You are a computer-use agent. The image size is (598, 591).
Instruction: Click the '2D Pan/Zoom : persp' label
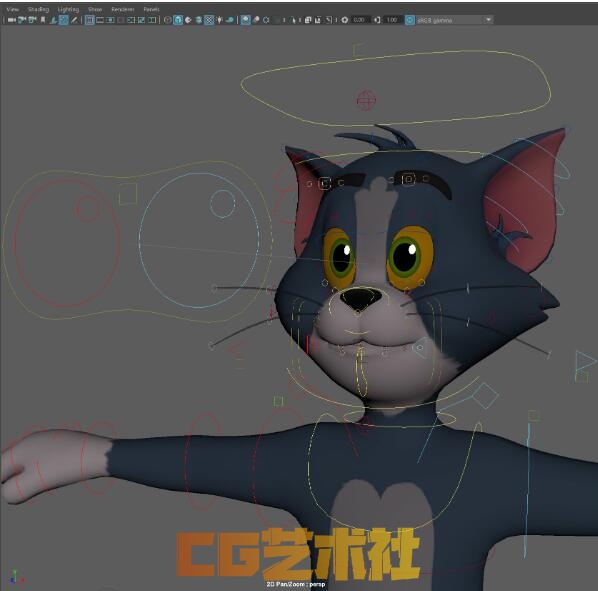click(296, 584)
